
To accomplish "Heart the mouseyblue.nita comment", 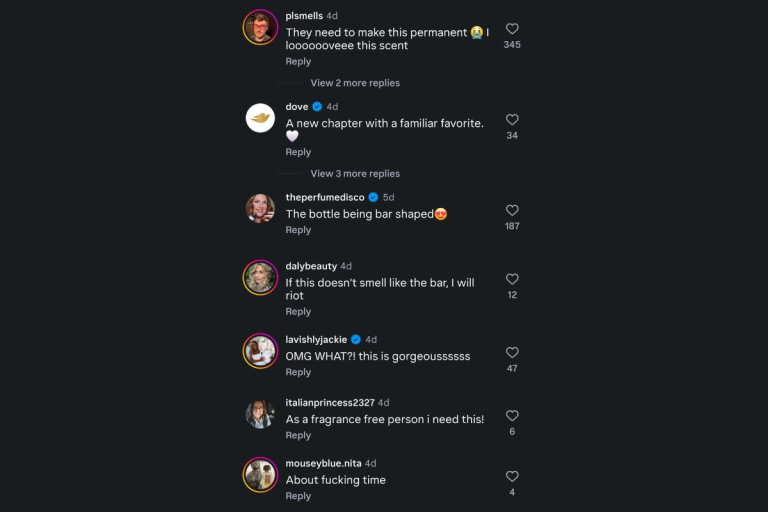I will [512, 476].
